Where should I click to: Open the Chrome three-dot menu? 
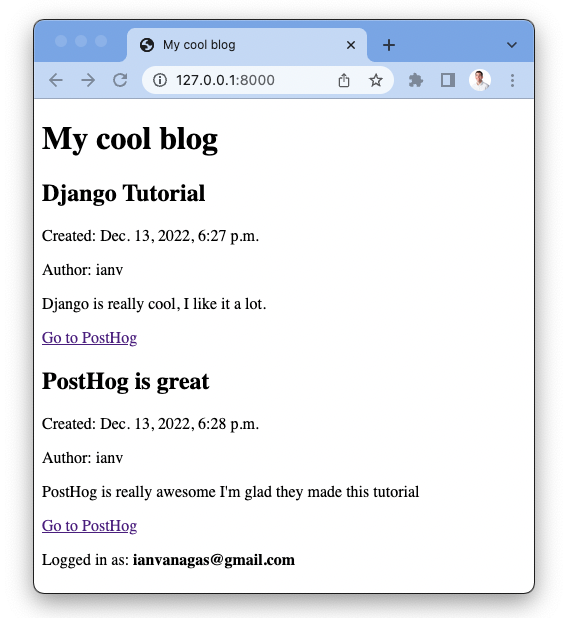(512, 80)
